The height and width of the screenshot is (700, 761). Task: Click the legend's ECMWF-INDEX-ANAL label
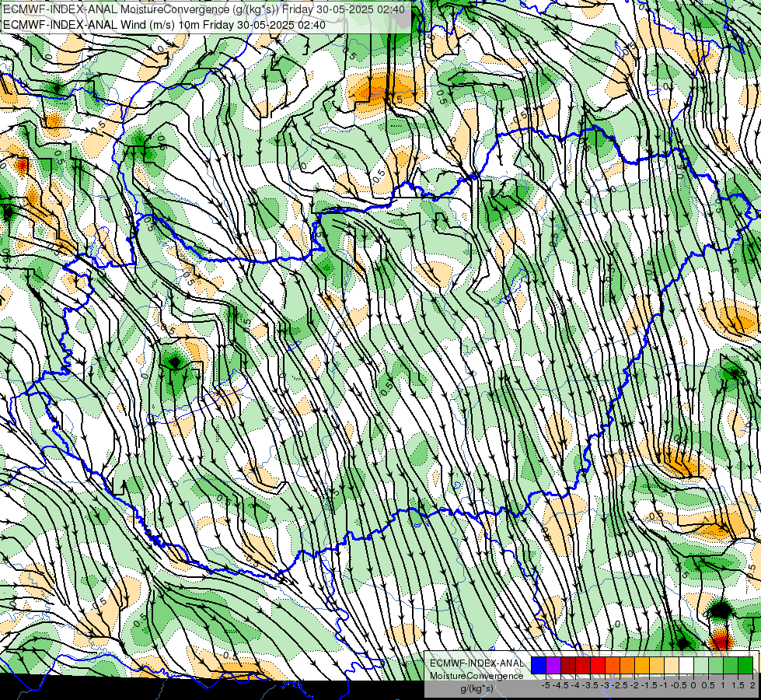coord(476,663)
